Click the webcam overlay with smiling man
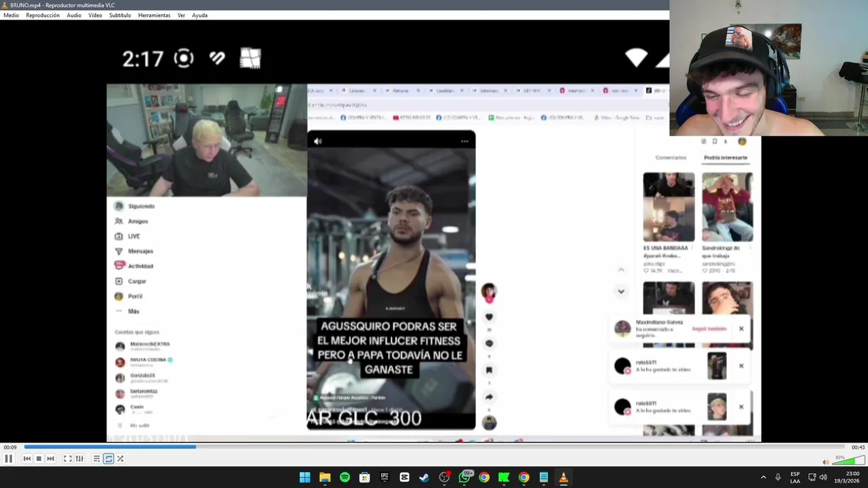Image resolution: width=868 pixels, height=488 pixels. click(768, 68)
